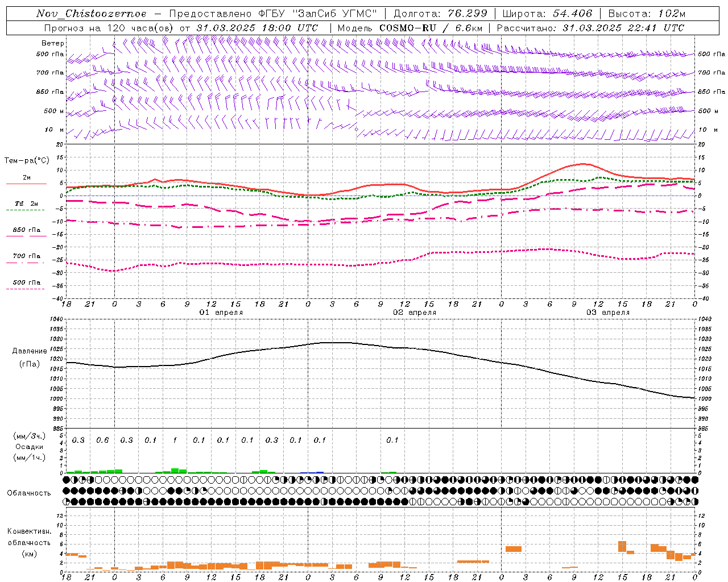Click the elevation text 'Высота: 102м'

(647, 14)
